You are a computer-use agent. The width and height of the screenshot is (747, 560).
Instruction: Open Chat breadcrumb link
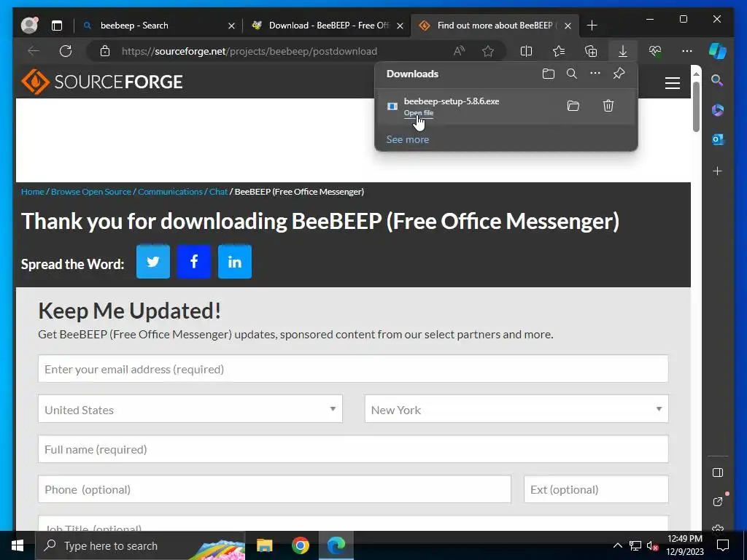click(x=218, y=192)
